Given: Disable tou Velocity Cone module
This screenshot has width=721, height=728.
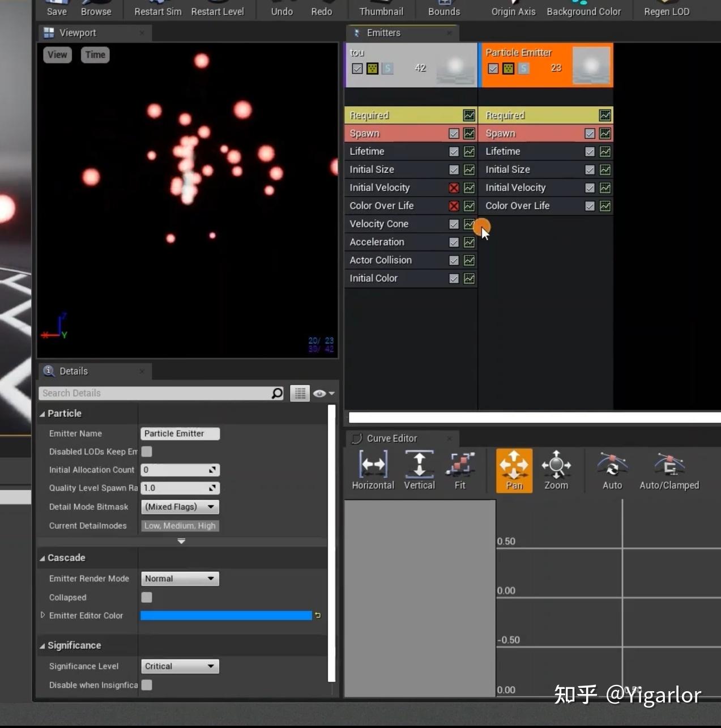Looking at the screenshot, I should 454,224.
